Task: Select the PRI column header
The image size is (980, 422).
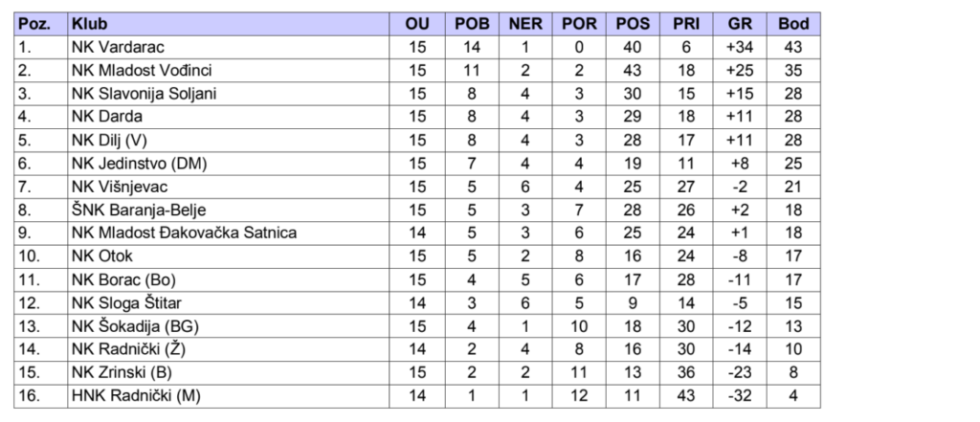Action: tap(686, 24)
